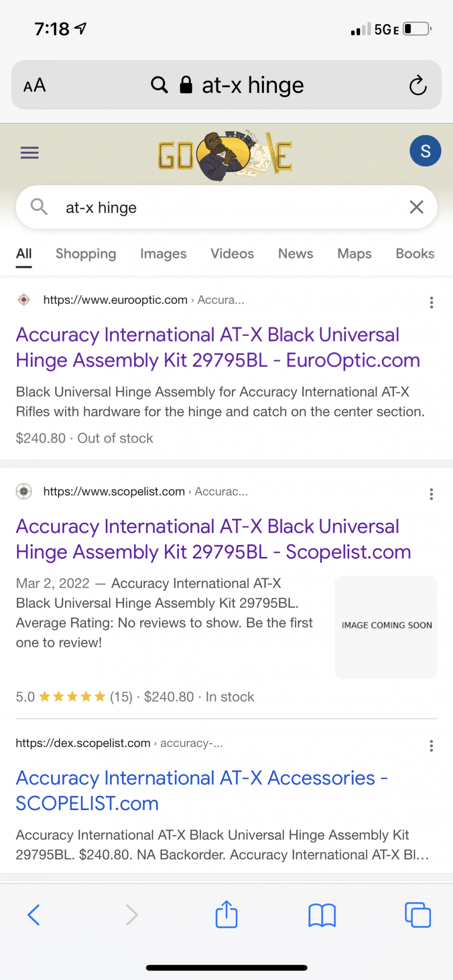Go back with Safari back arrow
The width and height of the screenshot is (453, 980).
pyautogui.click(x=34, y=914)
